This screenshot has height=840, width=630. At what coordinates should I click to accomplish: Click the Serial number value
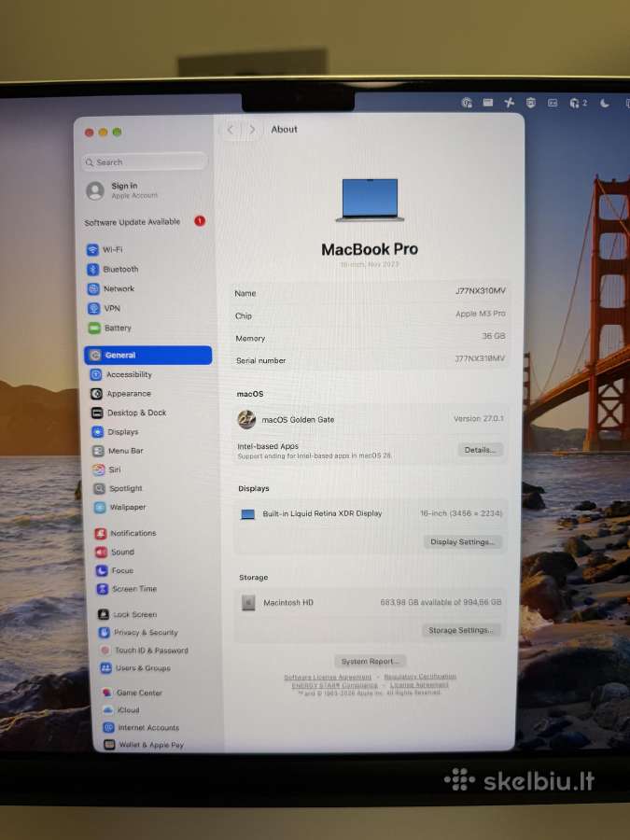480,358
